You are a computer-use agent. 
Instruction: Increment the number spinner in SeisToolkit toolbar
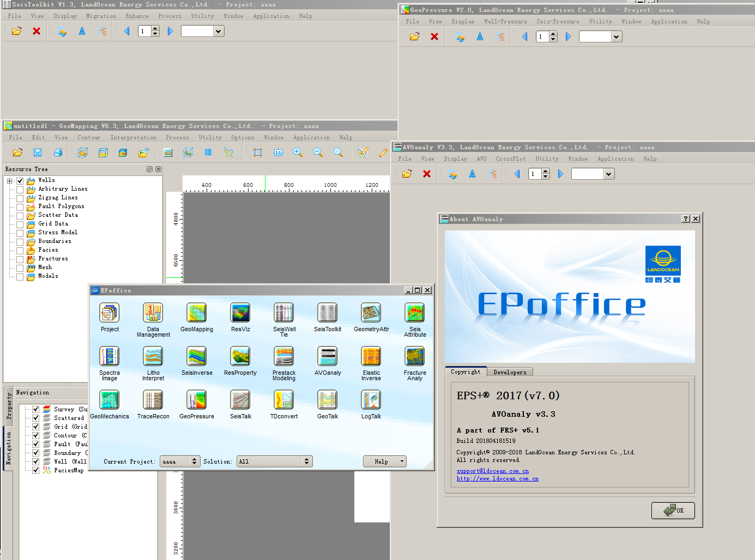155,28
